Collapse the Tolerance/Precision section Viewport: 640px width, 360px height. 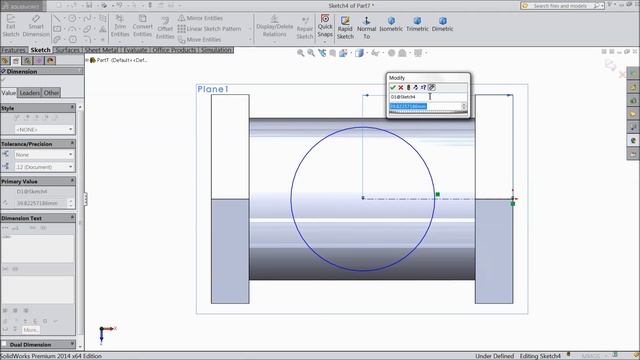tap(72, 144)
